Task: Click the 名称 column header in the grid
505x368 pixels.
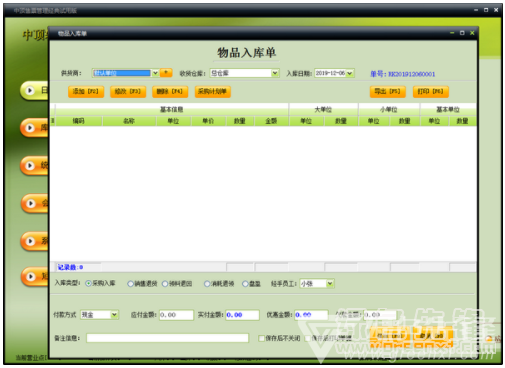Action: click(129, 121)
